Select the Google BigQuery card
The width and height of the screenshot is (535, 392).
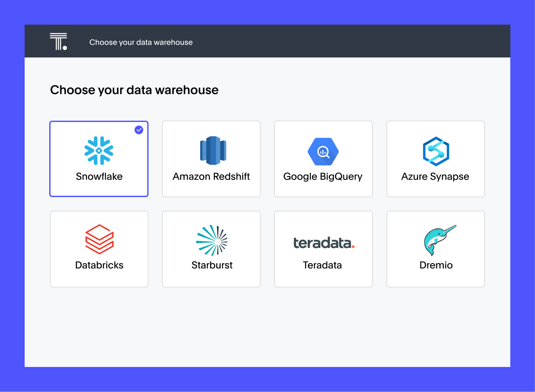click(x=323, y=159)
